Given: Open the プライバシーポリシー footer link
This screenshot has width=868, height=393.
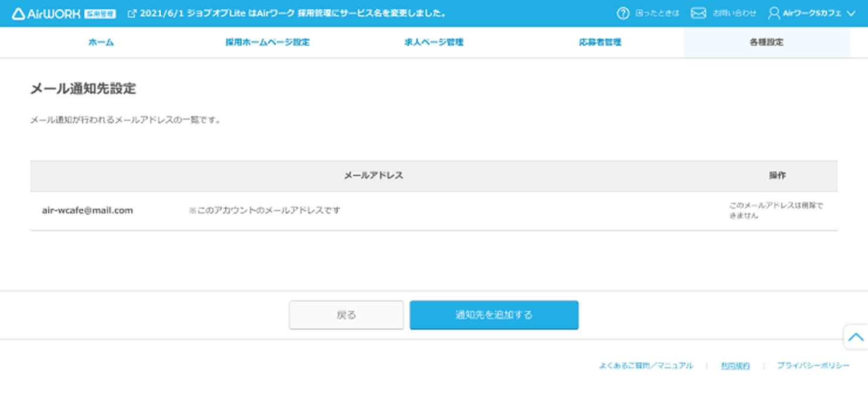Looking at the screenshot, I should pos(813,365).
